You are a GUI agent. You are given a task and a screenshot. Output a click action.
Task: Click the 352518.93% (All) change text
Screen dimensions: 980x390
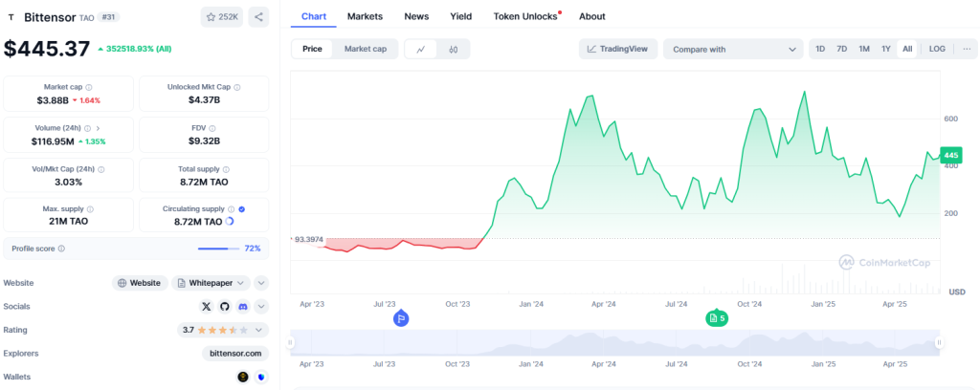point(139,49)
